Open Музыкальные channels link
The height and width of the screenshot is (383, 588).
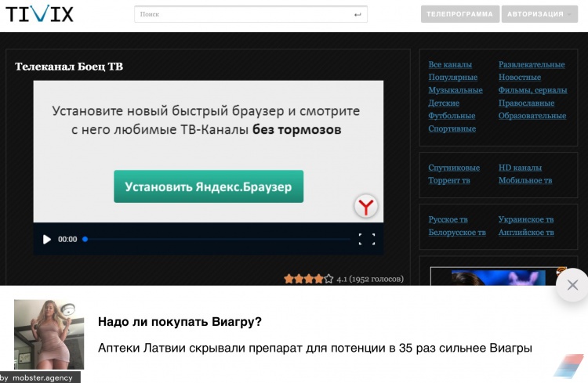[456, 90]
